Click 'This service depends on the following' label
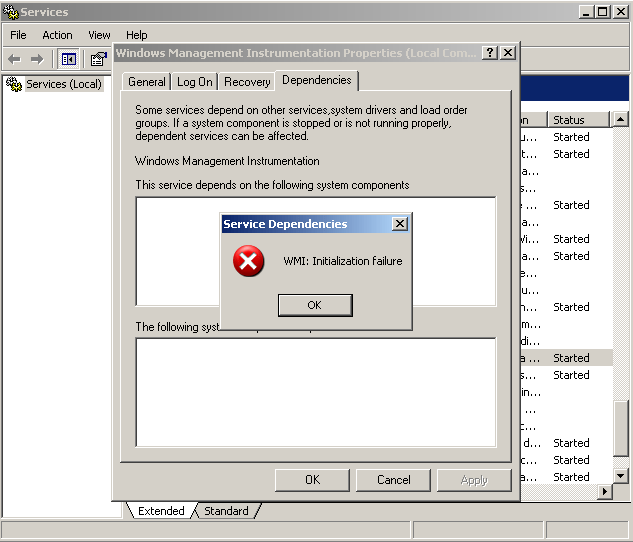Viewport: 633px width, 542px height. tap(272, 185)
